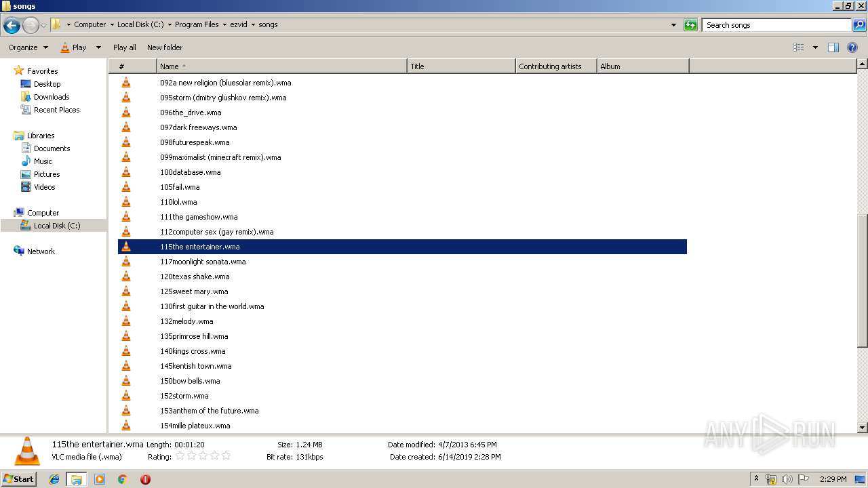Click the Play button in toolbar

73,47
